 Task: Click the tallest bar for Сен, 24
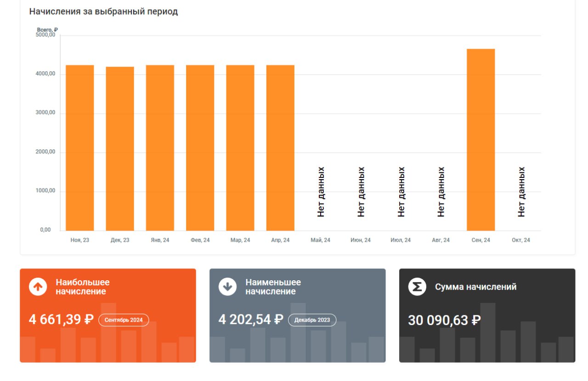481,140
